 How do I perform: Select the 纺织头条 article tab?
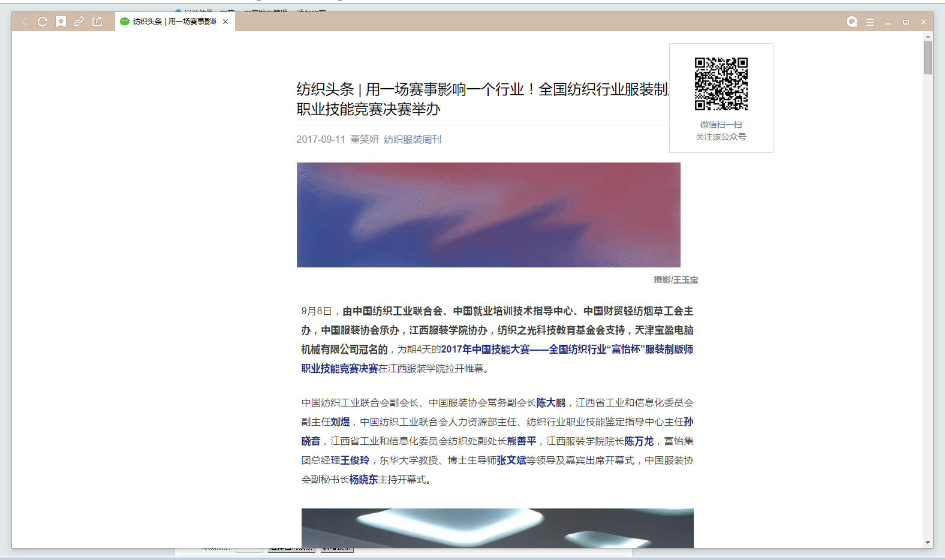point(174,22)
